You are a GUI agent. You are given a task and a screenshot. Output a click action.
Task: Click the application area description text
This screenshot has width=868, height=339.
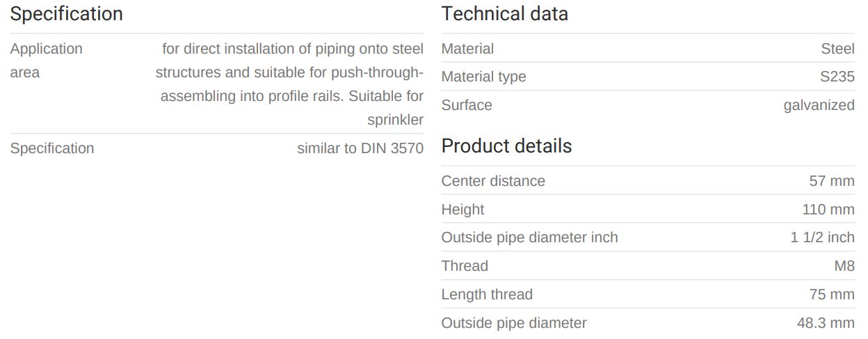pos(289,84)
